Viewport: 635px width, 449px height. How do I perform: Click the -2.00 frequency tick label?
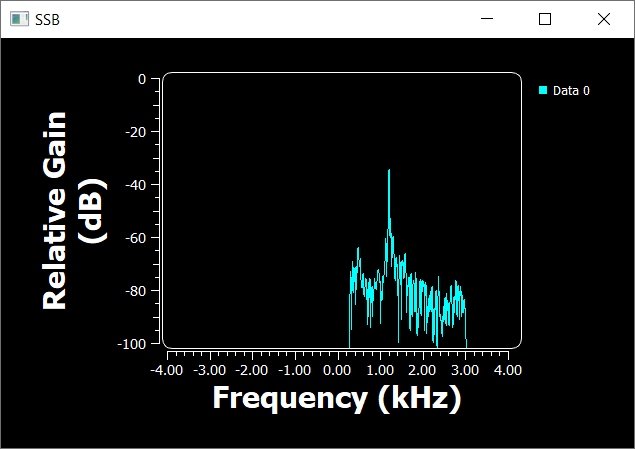point(252,370)
